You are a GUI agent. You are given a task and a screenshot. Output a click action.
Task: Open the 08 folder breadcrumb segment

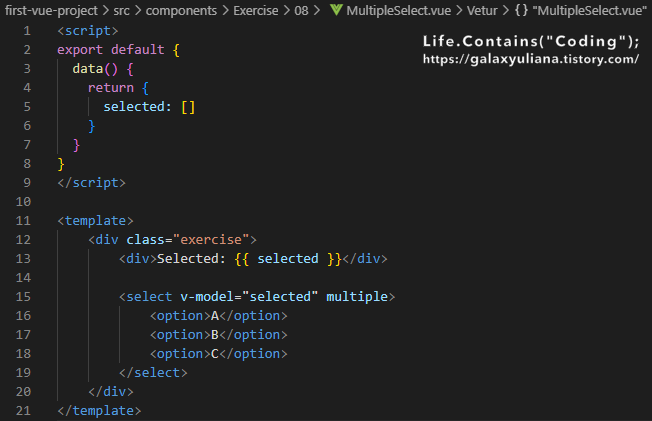click(301, 10)
